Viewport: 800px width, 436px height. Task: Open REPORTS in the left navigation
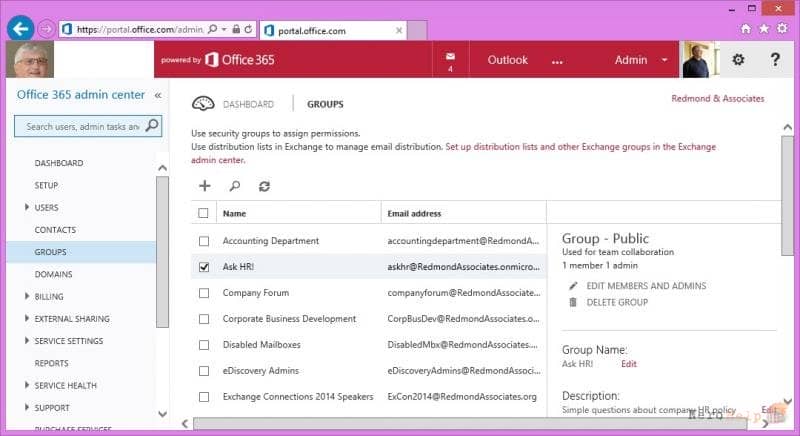[x=52, y=363]
